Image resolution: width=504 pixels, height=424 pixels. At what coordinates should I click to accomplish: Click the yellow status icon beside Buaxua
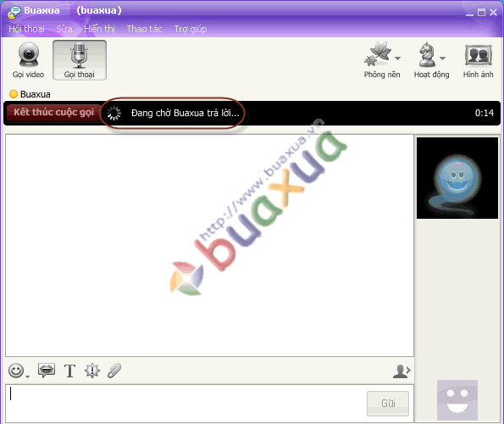[x=14, y=94]
